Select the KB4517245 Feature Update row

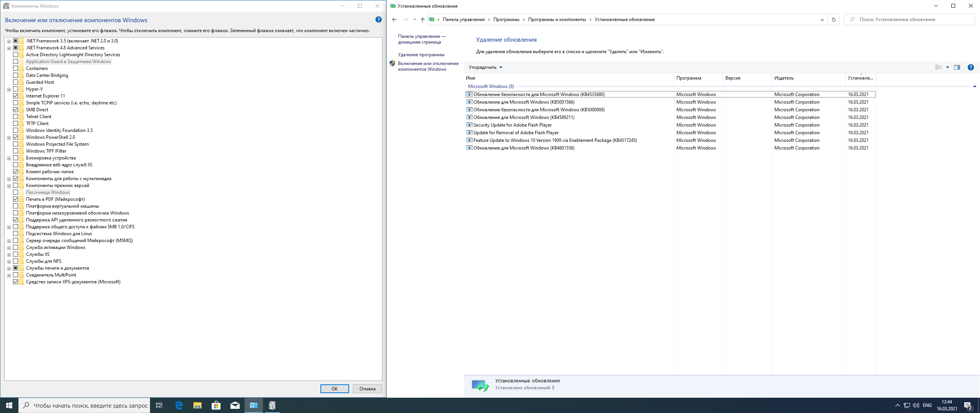(671, 140)
